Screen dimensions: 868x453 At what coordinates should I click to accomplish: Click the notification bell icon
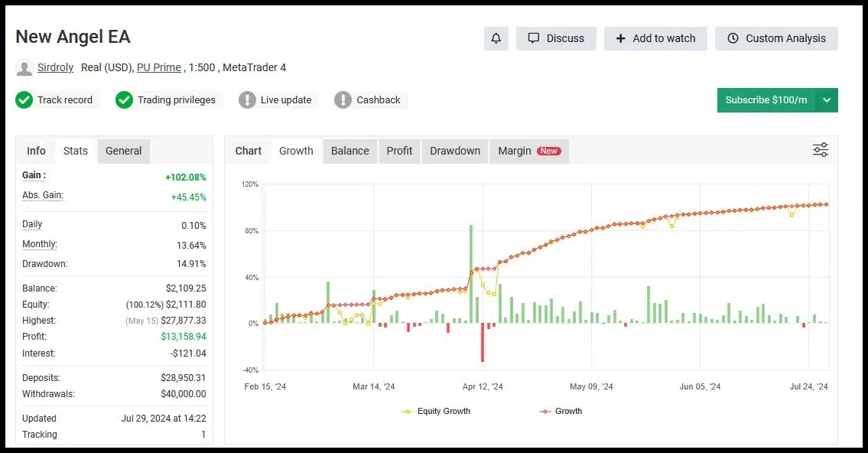click(x=496, y=38)
